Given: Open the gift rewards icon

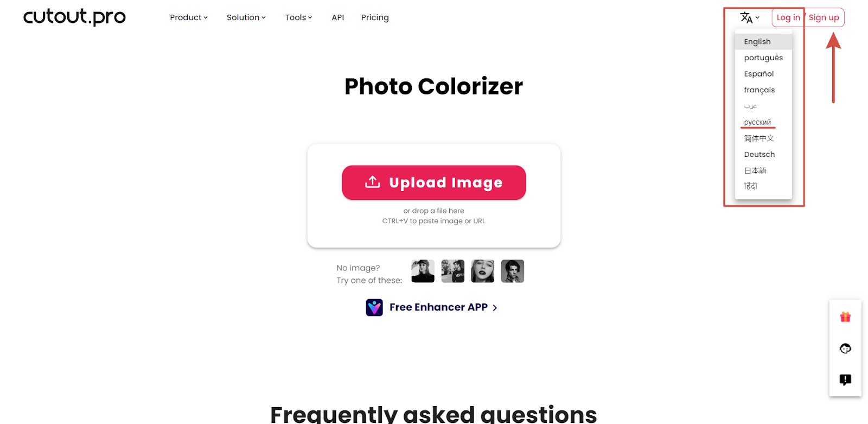Looking at the screenshot, I should click(845, 317).
